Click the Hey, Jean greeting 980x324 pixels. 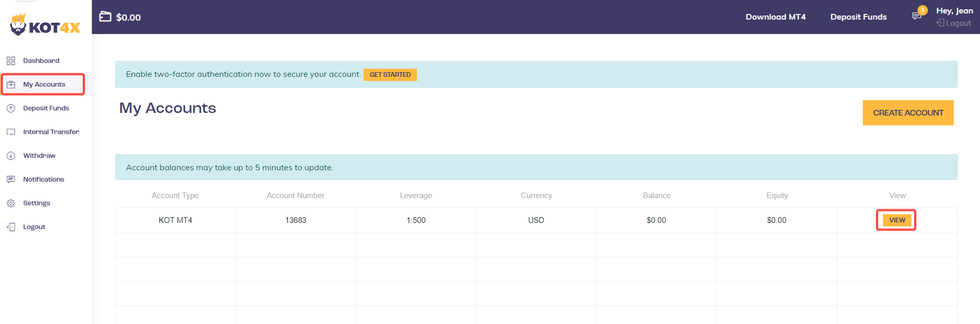(955, 11)
